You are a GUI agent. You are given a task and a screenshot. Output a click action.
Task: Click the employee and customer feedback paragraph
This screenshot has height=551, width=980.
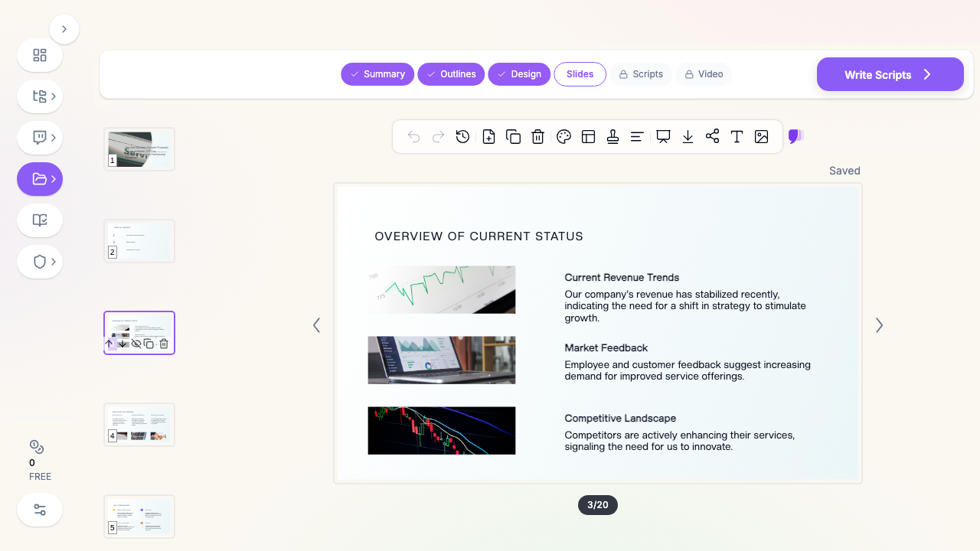point(688,370)
